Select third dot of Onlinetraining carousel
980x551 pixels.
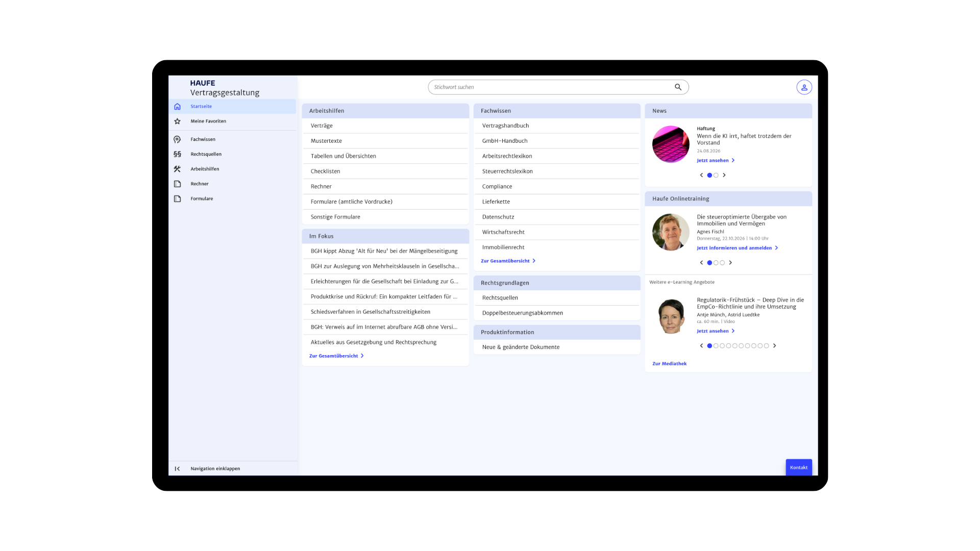tap(722, 263)
